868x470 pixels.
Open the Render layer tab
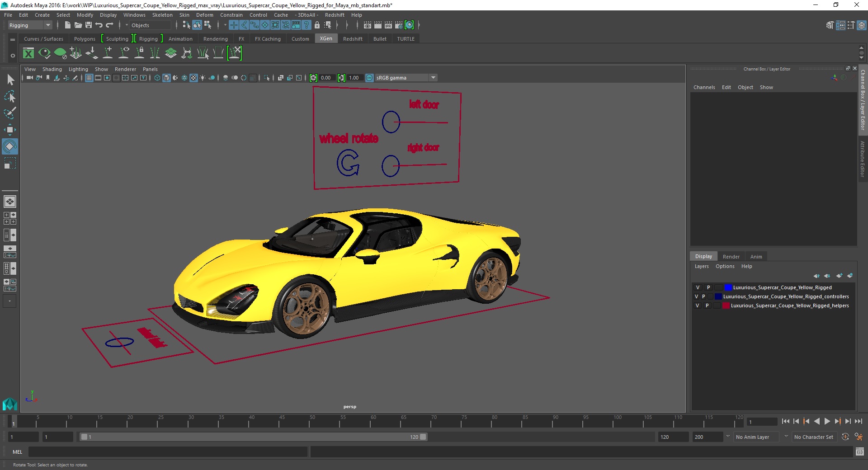pos(731,256)
